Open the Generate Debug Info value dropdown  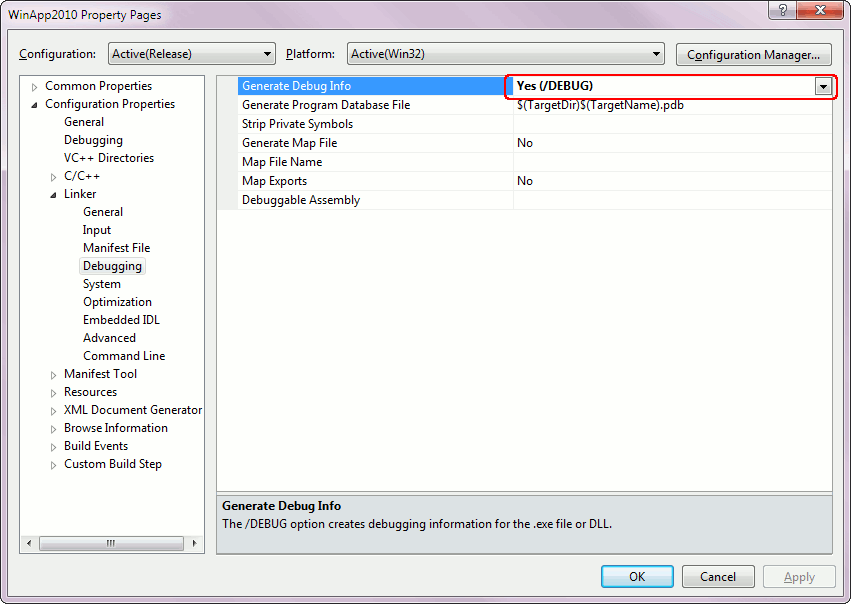[824, 86]
